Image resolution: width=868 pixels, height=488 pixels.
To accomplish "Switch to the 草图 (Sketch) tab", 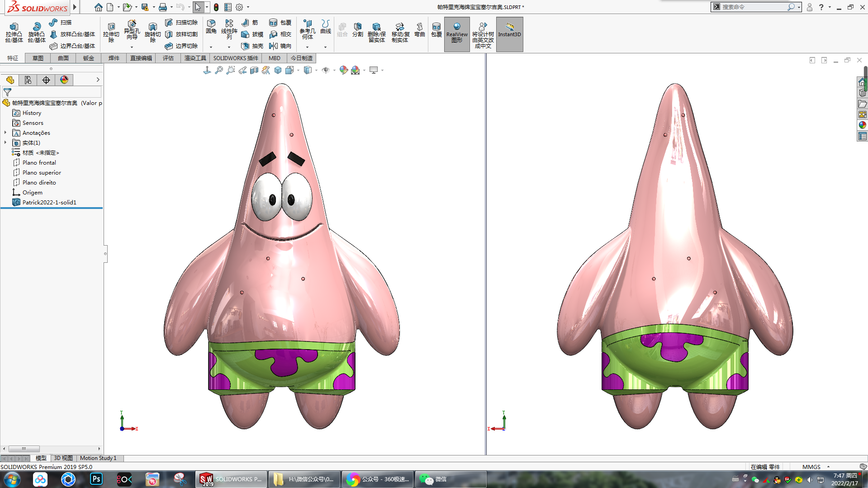I will pyautogui.click(x=38, y=58).
